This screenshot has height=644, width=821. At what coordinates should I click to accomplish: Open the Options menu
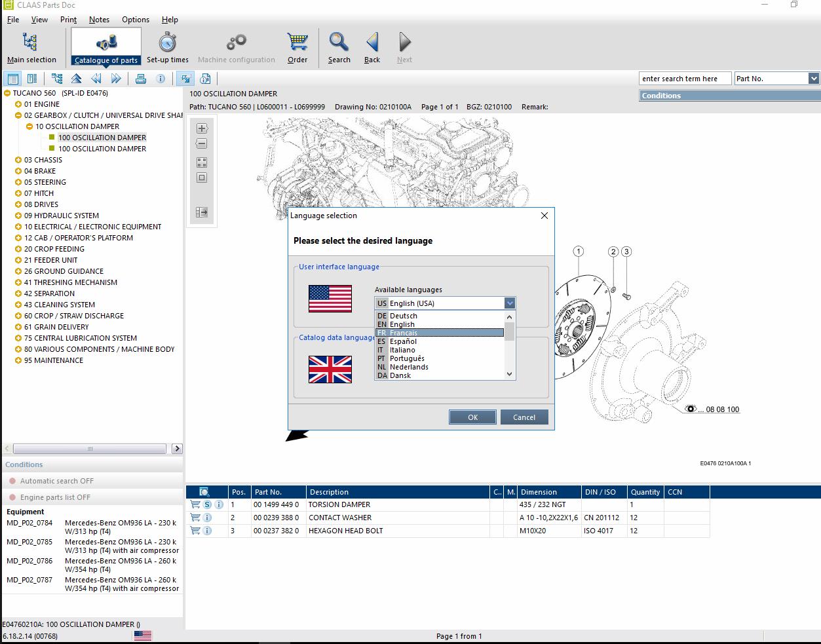[x=136, y=20]
